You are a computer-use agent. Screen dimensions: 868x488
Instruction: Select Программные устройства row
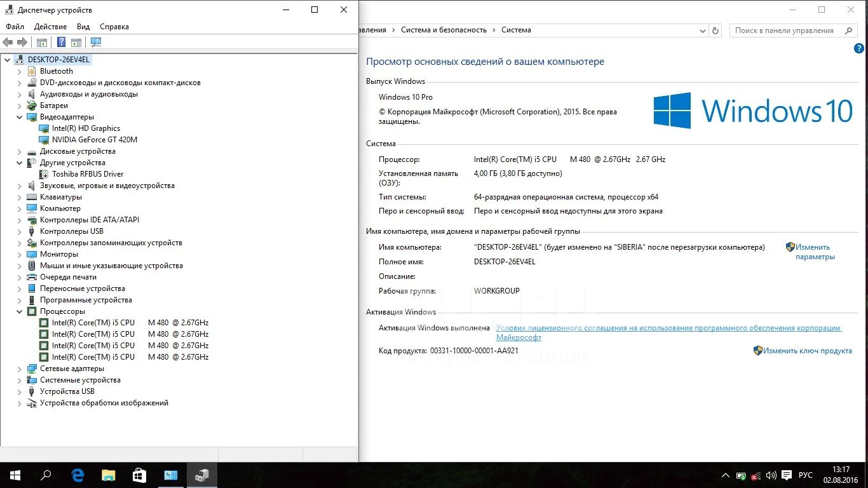[x=86, y=300]
